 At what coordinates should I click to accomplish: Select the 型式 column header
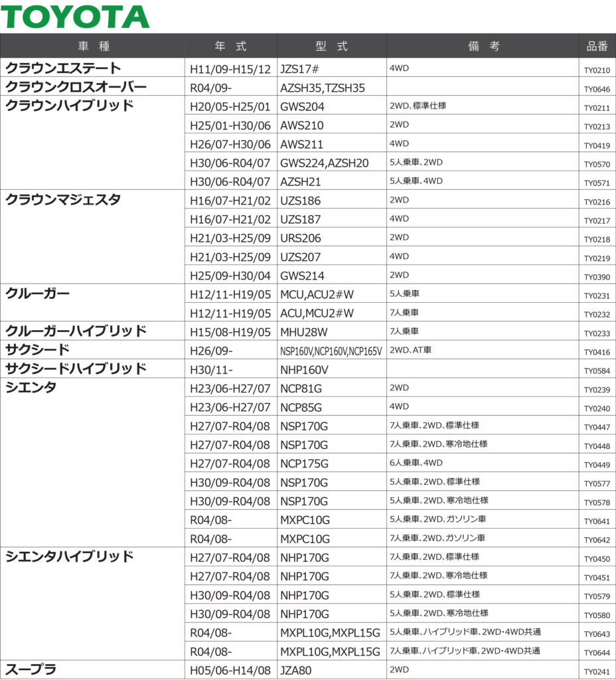point(331,46)
